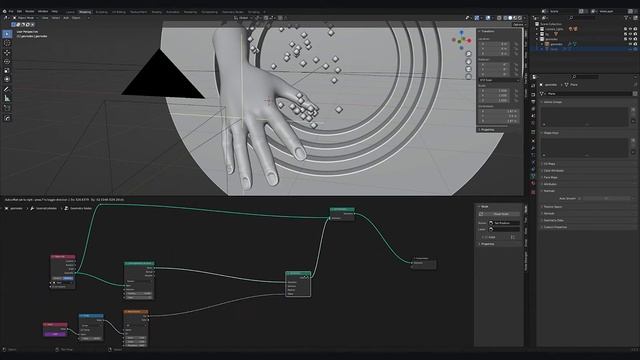
Task: Click the zoom magnifier gizmo in viewport
Action: pyautogui.click(x=469, y=54)
